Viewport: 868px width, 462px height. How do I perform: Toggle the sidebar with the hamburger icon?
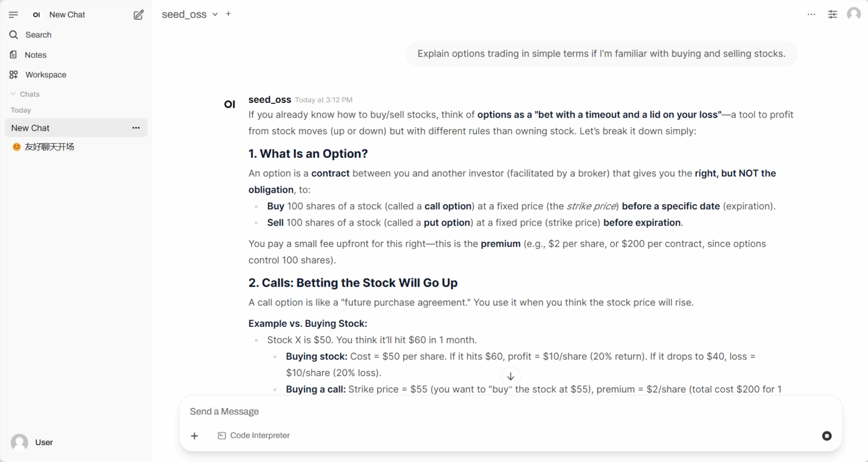click(x=14, y=15)
